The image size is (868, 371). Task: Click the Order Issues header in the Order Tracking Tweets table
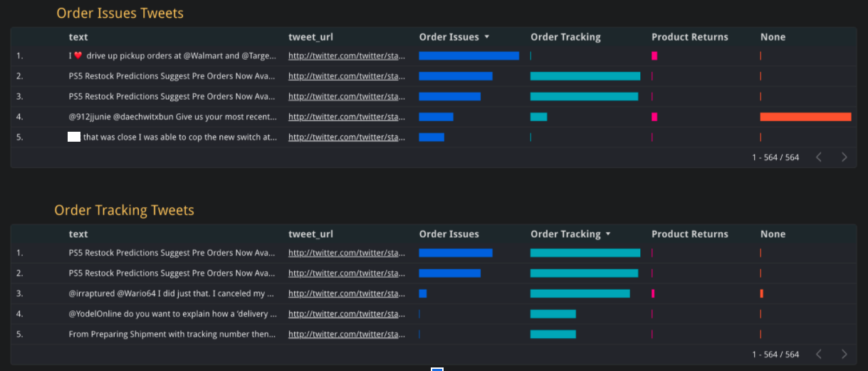[x=449, y=234]
